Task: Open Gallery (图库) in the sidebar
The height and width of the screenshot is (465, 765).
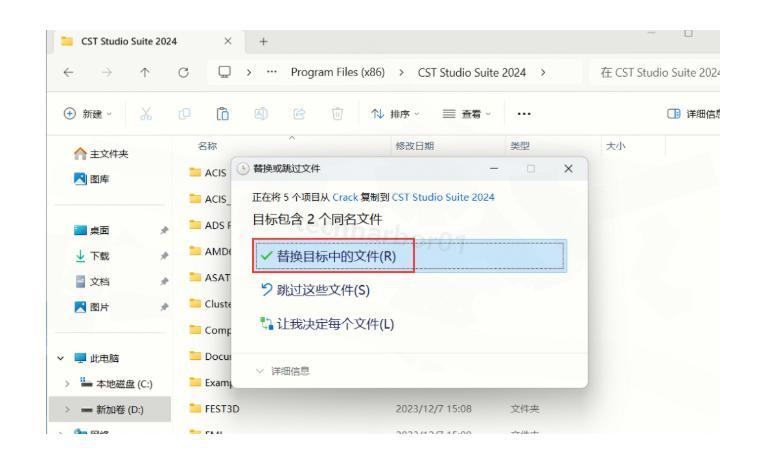Action: pyautogui.click(x=92, y=179)
